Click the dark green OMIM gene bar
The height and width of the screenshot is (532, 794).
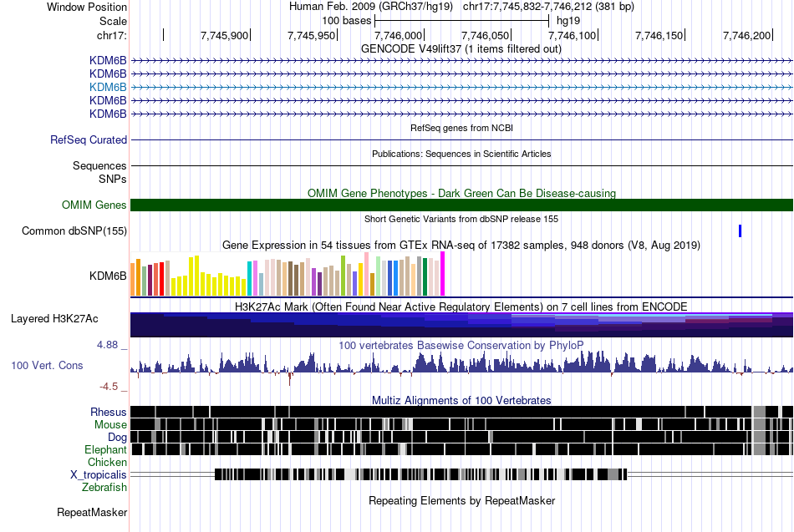(x=461, y=205)
